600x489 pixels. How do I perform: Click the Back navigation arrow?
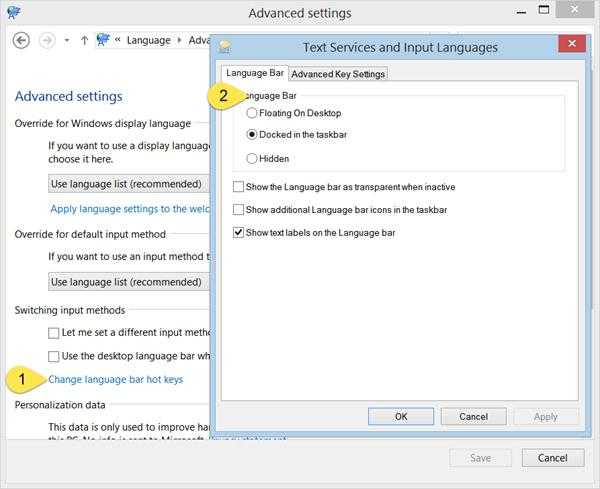click(21, 40)
